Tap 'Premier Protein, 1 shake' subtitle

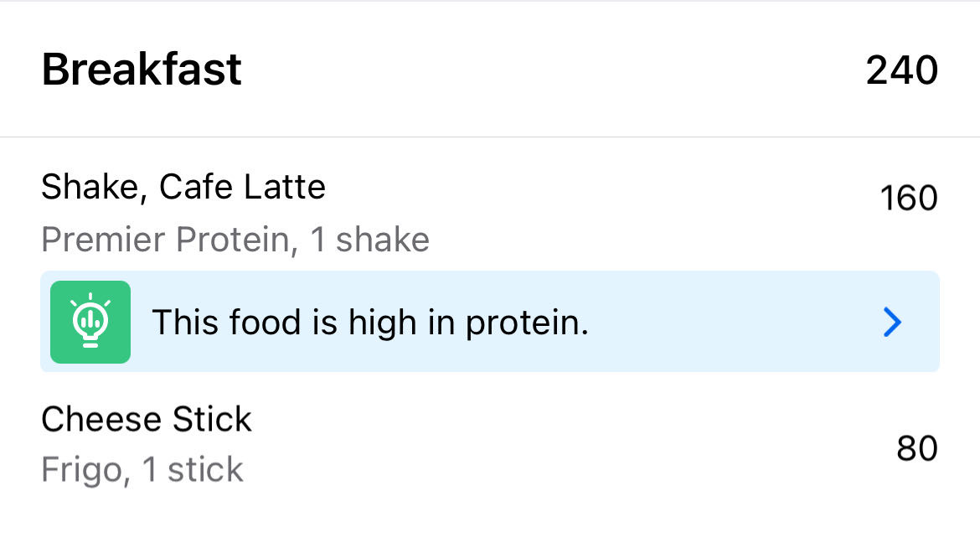[235, 240]
